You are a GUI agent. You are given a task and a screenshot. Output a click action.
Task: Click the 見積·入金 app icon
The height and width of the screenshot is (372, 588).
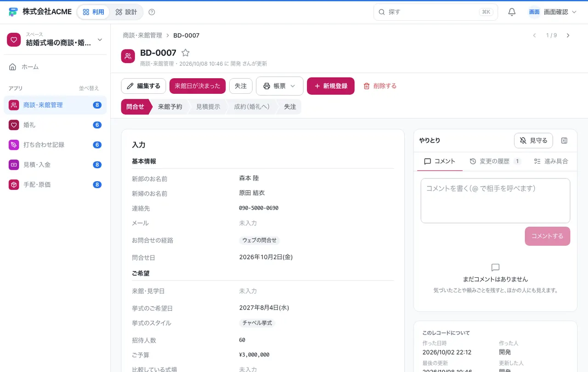coord(14,165)
